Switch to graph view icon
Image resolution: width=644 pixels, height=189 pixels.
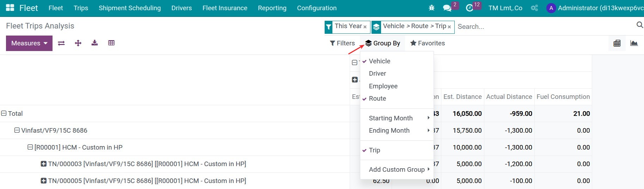[634, 43]
